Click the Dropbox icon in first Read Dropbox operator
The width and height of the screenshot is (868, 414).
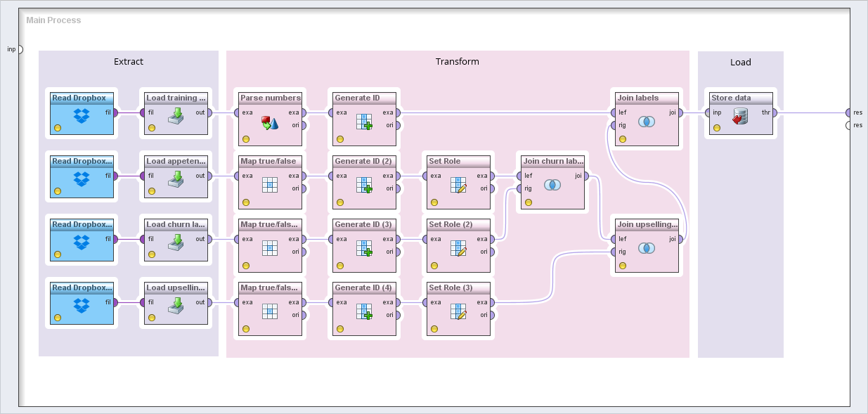(x=82, y=117)
